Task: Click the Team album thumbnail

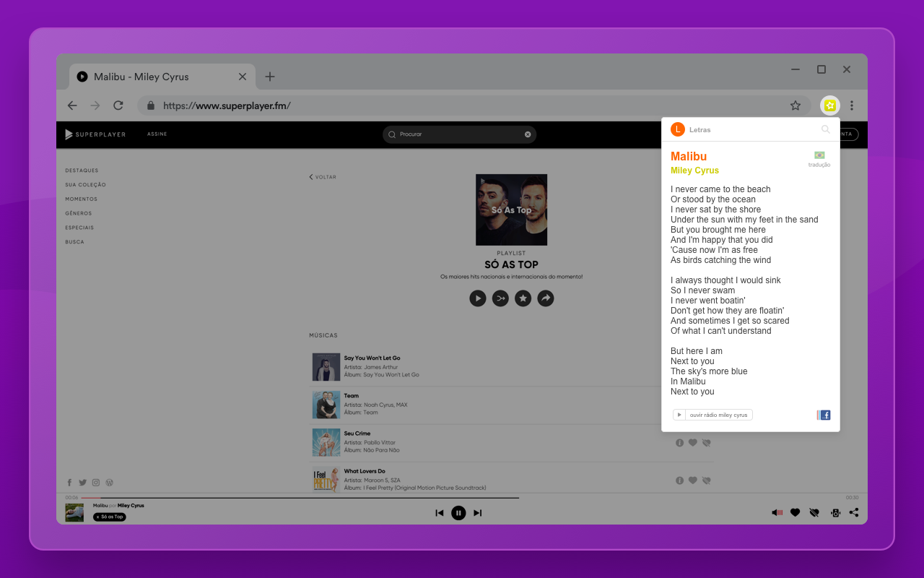Action: 326,405
